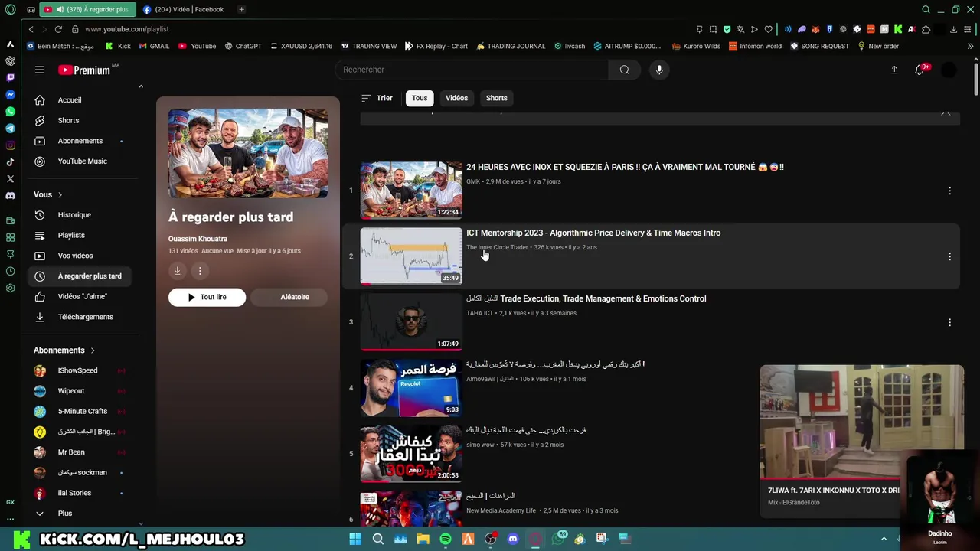Open the Ouassim Khouatra channel link
This screenshot has height=551, width=980.
pyautogui.click(x=198, y=239)
